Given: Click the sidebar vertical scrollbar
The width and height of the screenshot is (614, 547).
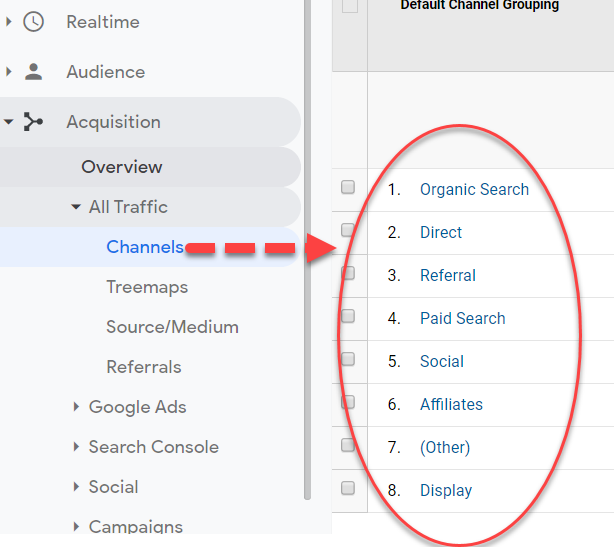Looking at the screenshot, I should pos(307,249).
